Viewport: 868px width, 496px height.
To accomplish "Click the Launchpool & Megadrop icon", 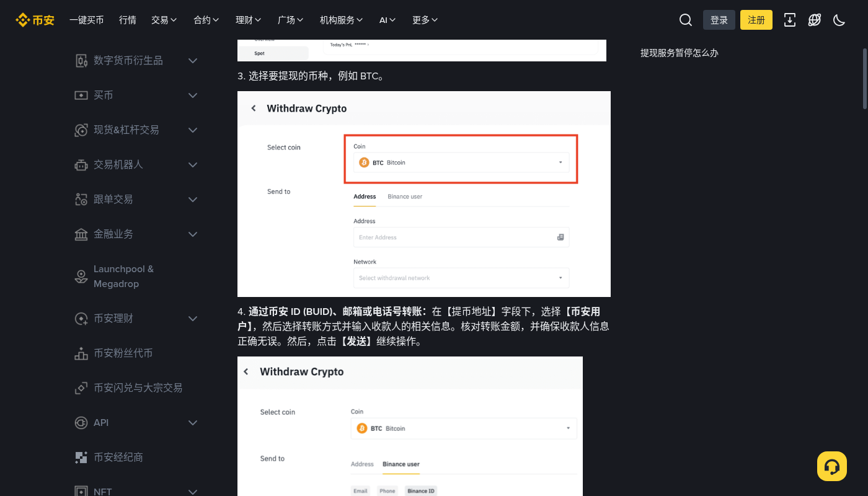I will [81, 277].
